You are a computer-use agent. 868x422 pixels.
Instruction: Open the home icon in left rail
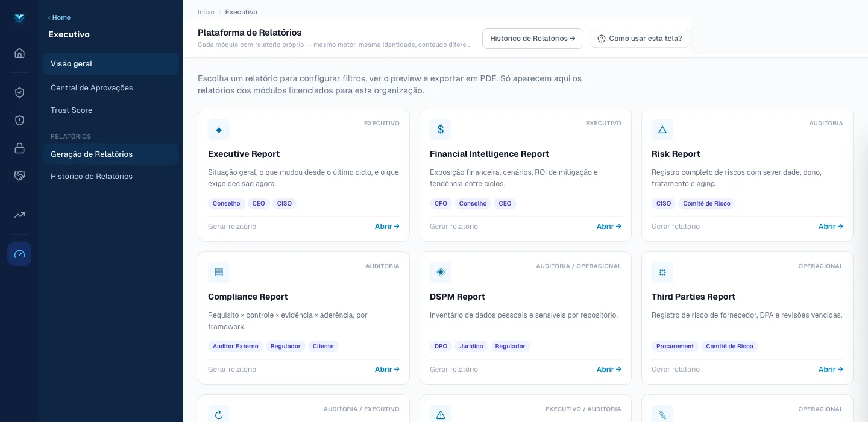[19, 53]
